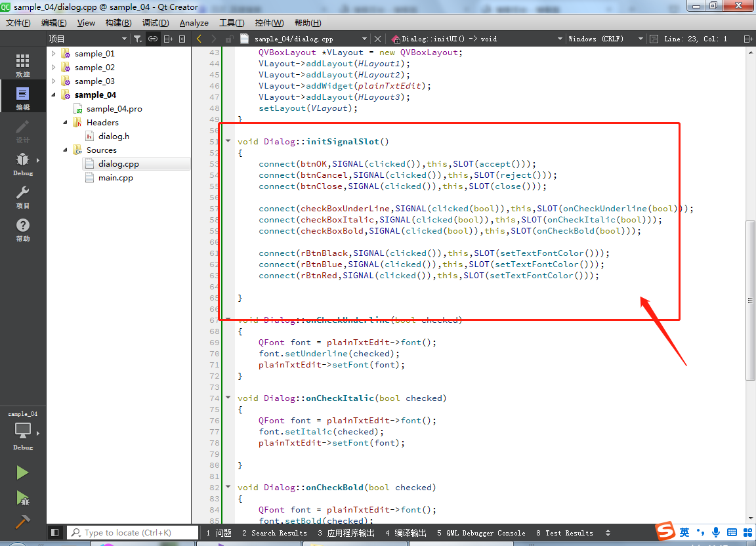Screen dimensions: 756x546
Task: Open the Welcome mode (欢迎)
Action: [x=23, y=64]
